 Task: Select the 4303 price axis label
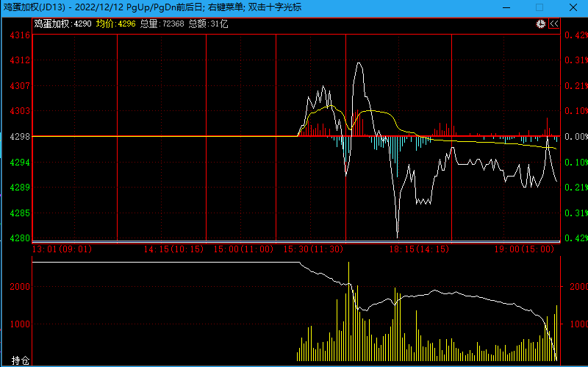(x=20, y=111)
